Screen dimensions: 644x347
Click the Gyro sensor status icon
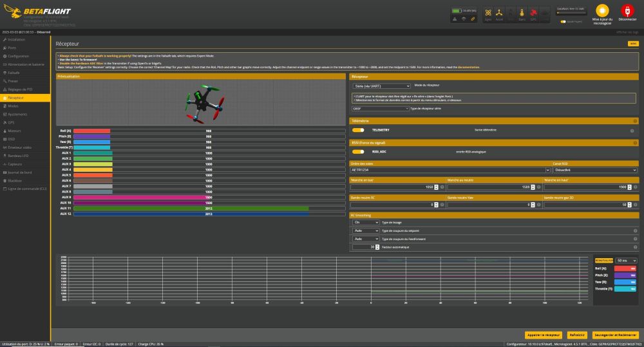[x=488, y=13]
